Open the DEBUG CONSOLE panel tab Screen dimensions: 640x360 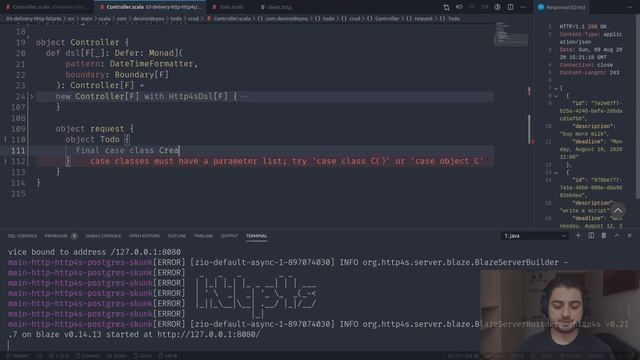click(103, 236)
